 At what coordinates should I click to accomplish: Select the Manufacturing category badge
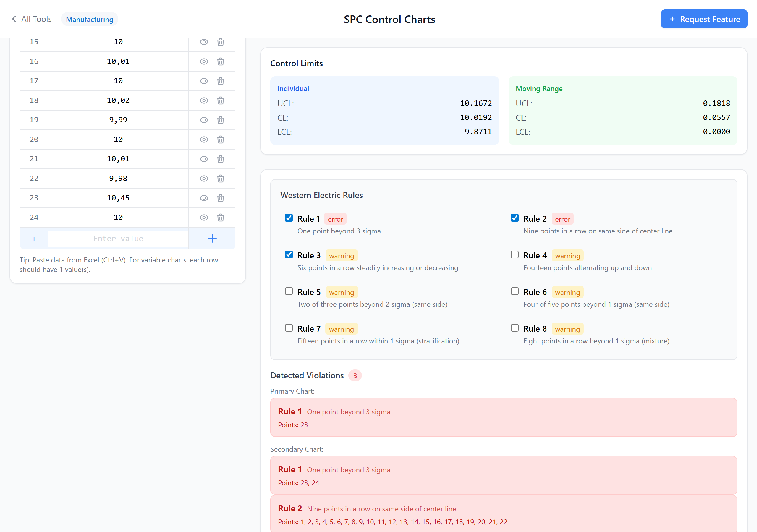(89, 19)
